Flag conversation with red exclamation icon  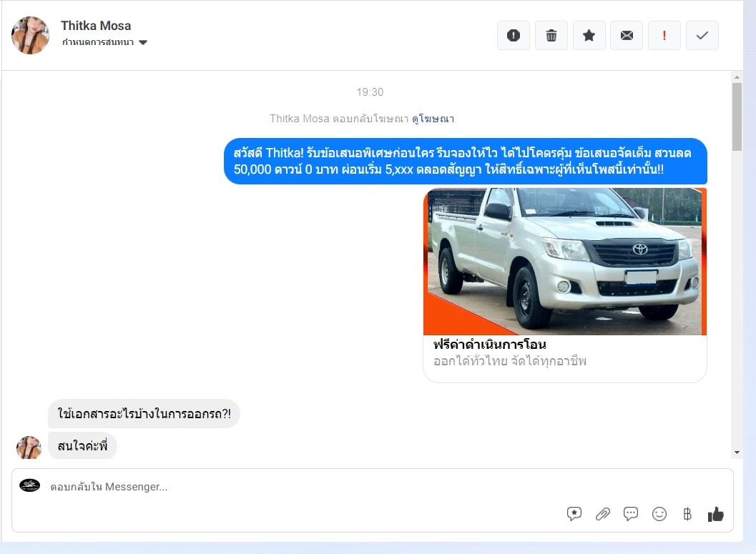pyautogui.click(x=664, y=35)
